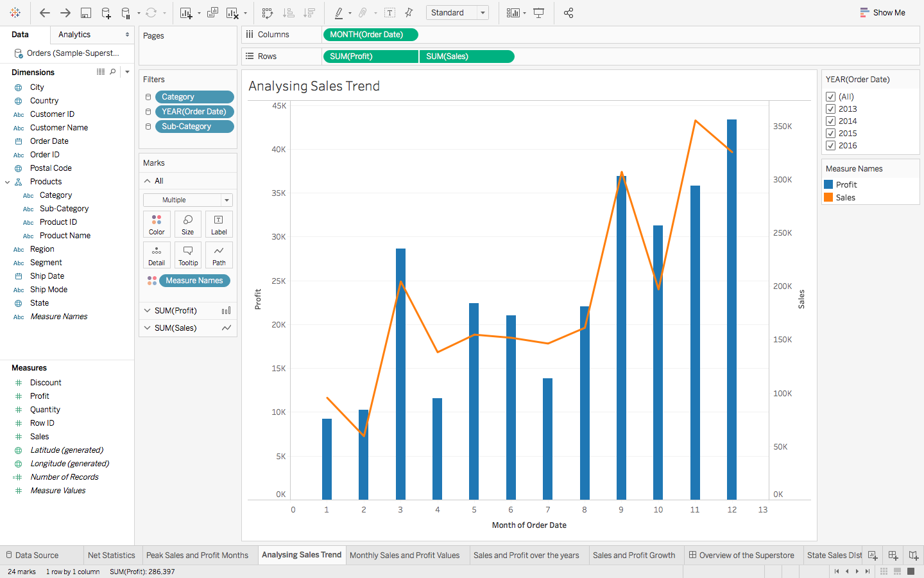The width and height of the screenshot is (924, 578).
Task: Sort the data ascending
Action: pyautogui.click(x=288, y=12)
